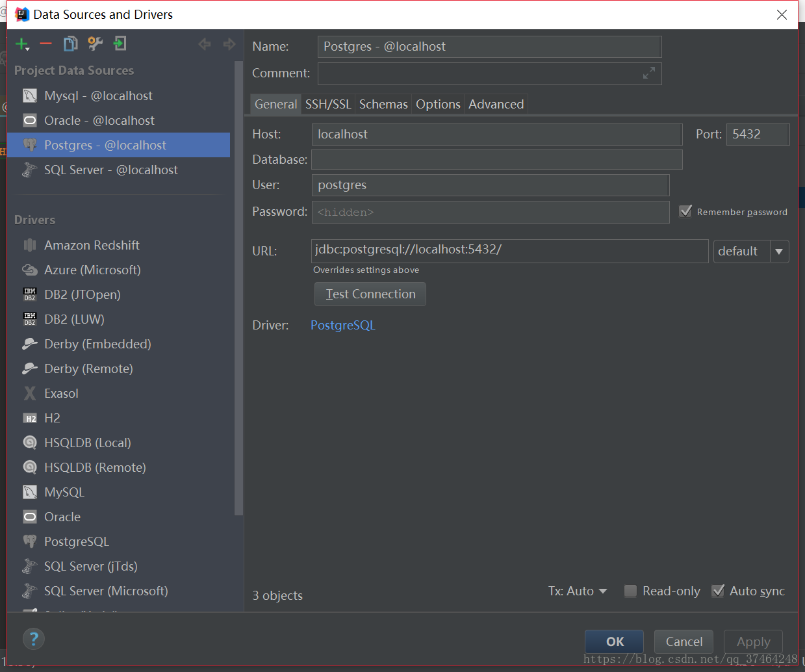Select the Amazon Redshift driver entry
The height and width of the screenshot is (672, 805).
click(x=118, y=245)
